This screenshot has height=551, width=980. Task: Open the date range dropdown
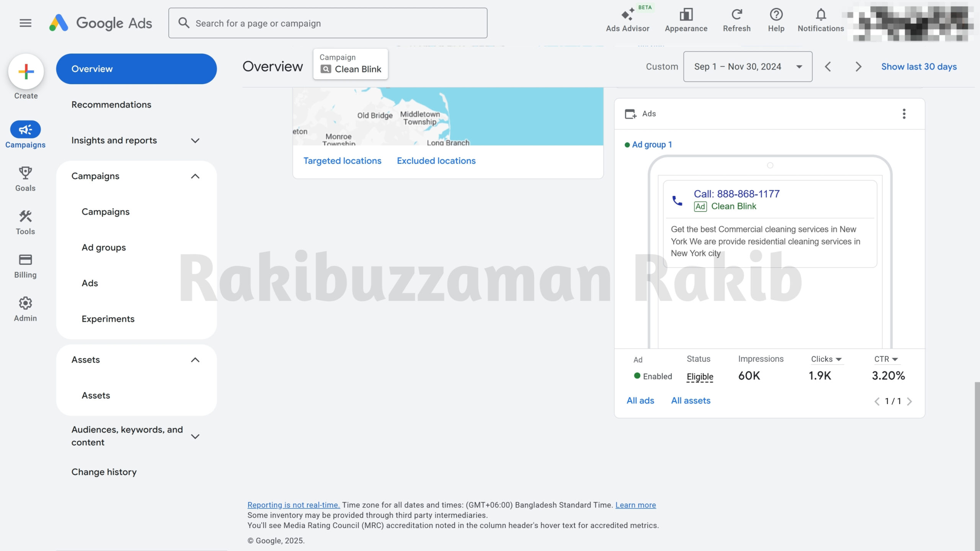(748, 67)
